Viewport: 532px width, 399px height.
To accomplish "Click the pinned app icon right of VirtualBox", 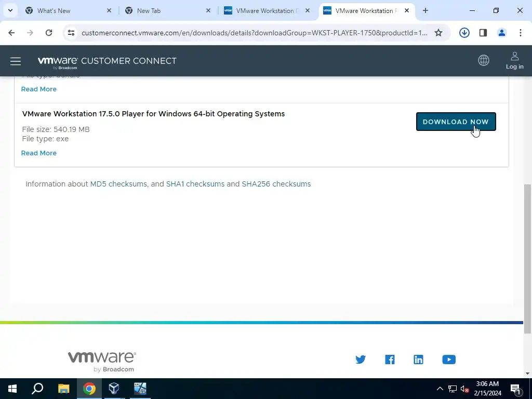I will point(140,389).
